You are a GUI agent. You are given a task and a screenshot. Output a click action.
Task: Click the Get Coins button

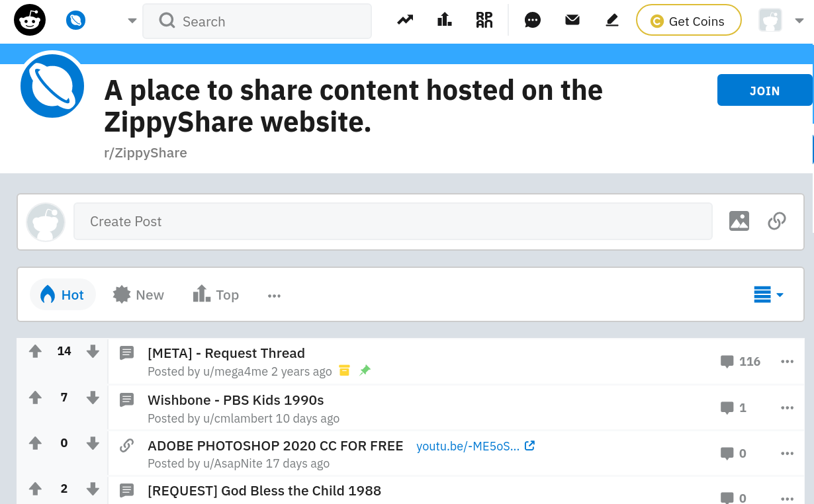point(688,21)
